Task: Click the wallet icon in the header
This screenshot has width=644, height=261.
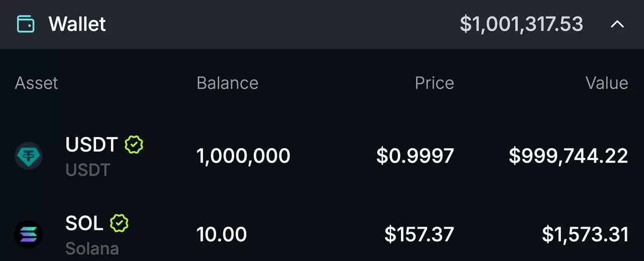Action: pyautogui.click(x=26, y=24)
